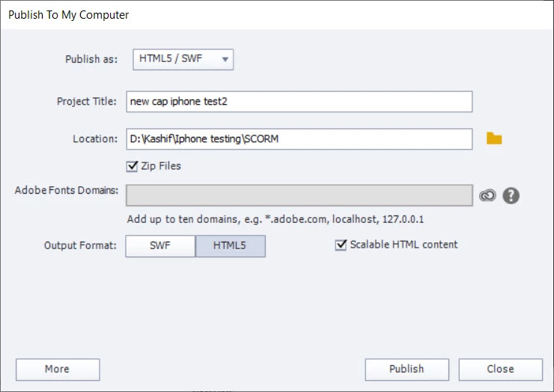This screenshot has height=392, width=554.
Task: Click the yellow folder browse icon
Action: tap(494, 138)
